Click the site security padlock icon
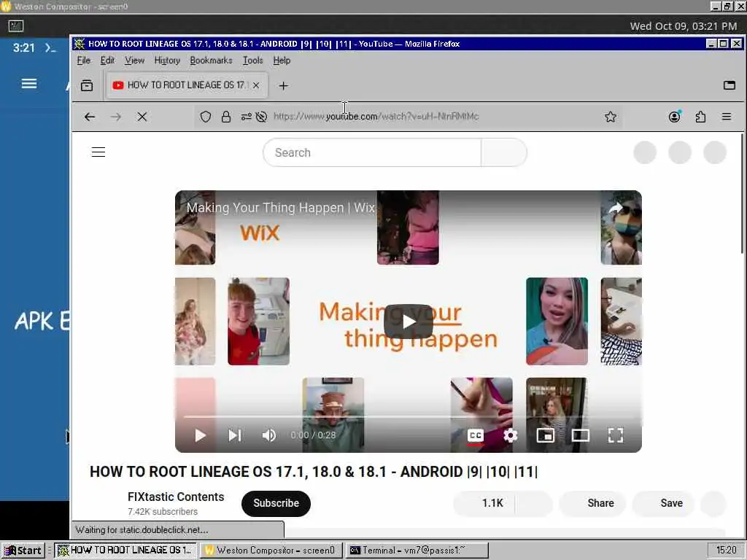 coord(226,117)
